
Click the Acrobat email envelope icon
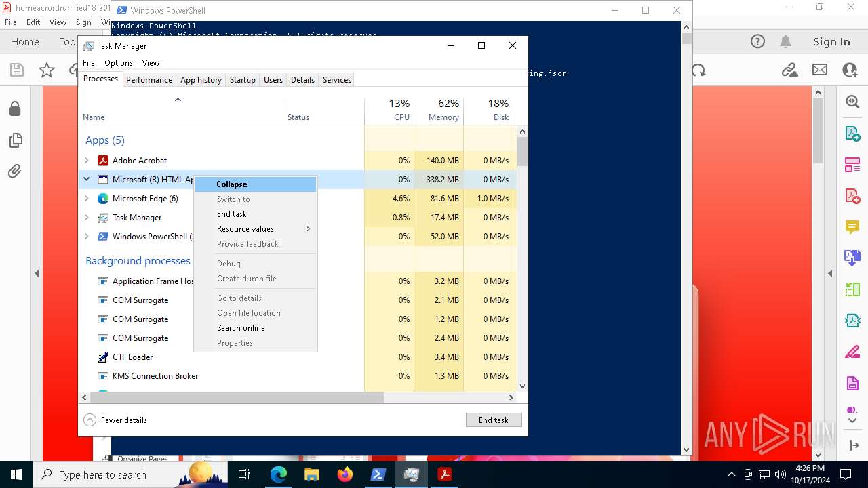coord(820,70)
